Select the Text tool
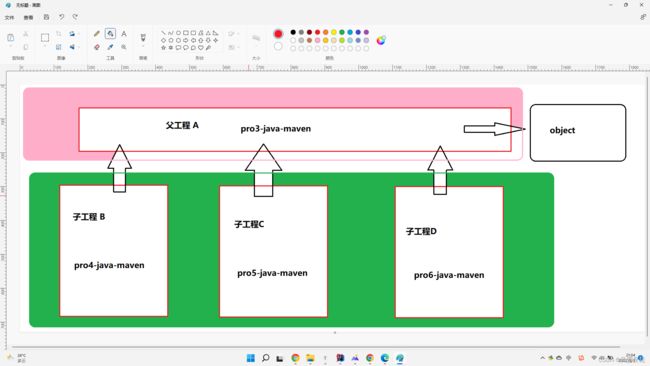 pyautogui.click(x=124, y=34)
